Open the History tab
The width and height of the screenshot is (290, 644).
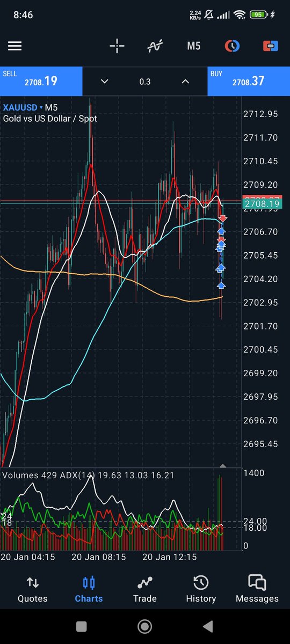201,589
